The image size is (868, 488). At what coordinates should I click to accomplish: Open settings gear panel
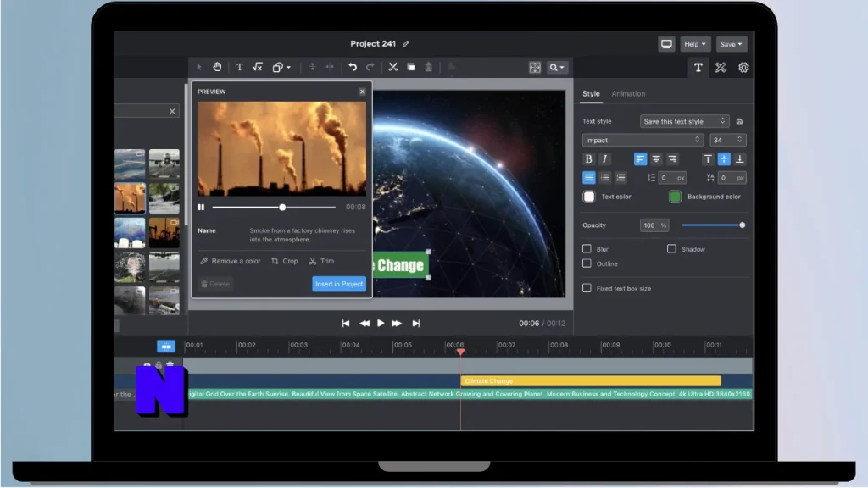point(743,68)
